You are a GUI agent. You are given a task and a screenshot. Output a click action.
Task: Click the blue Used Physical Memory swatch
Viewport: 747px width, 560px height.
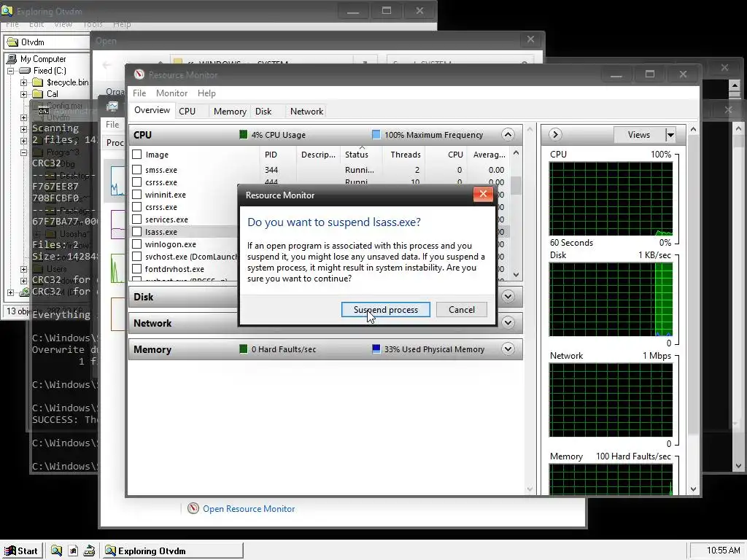pos(376,349)
